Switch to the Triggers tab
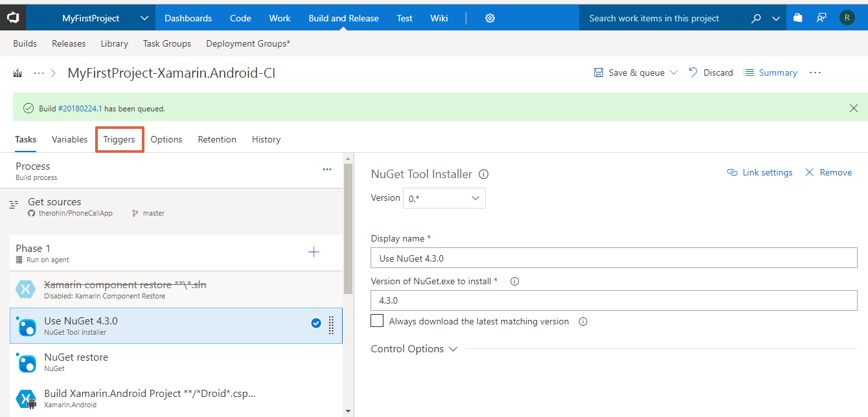Image resolution: width=868 pixels, height=417 pixels. tap(119, 139)
